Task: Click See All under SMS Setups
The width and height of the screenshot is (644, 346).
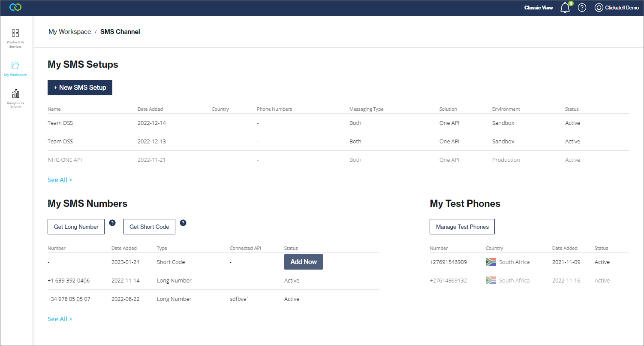Action: coord(60,180)
